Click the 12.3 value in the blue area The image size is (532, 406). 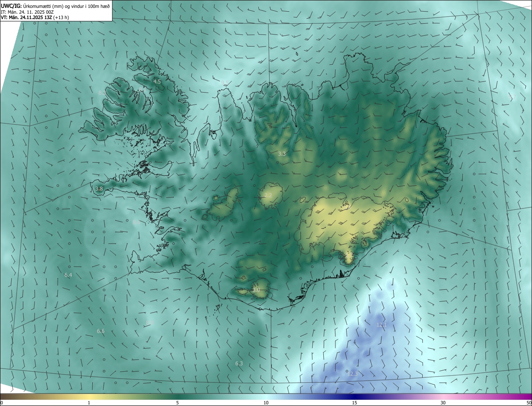352,374
